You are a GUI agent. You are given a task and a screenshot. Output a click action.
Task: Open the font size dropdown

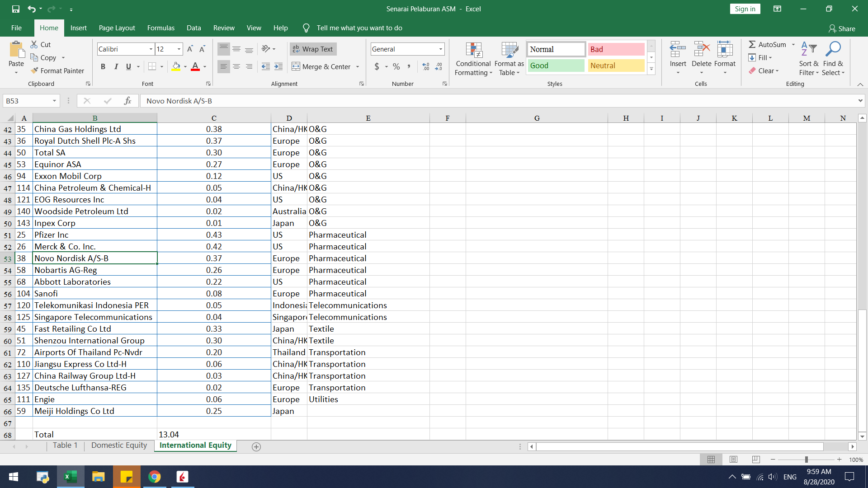[179, 49]
